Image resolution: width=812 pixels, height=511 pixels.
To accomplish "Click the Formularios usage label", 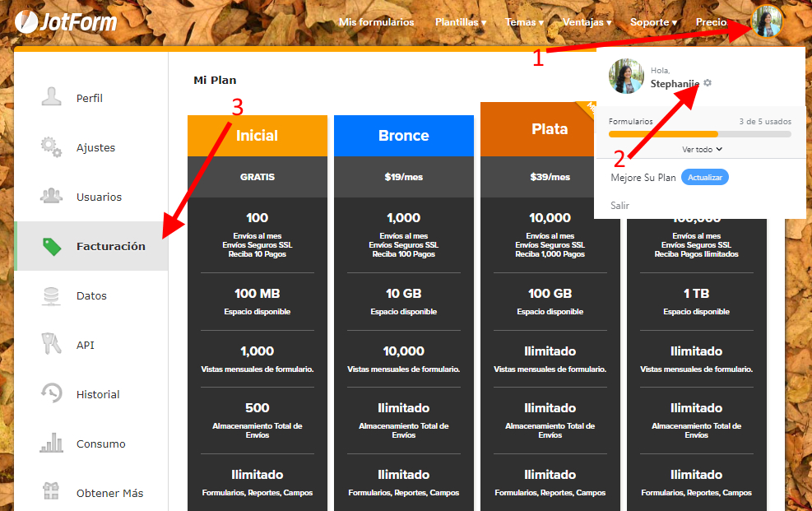I will [x=631, y=122].
